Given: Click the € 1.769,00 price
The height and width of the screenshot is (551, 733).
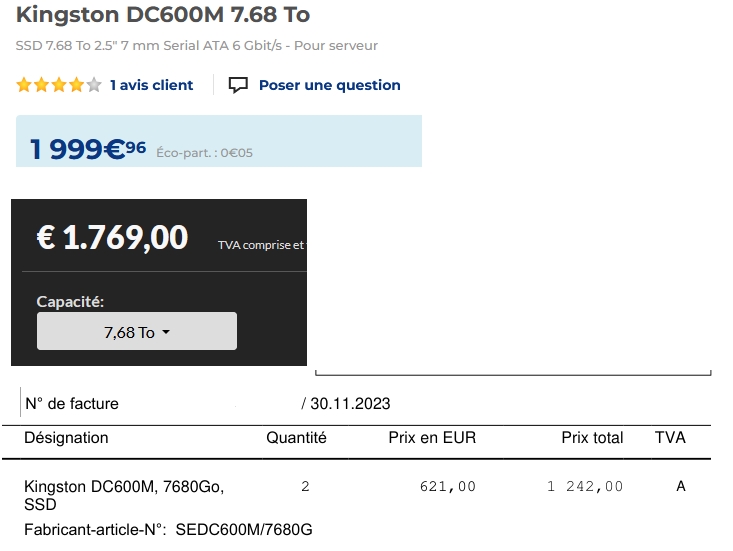Looking at the screenshot, I should (x=112, y=238).
